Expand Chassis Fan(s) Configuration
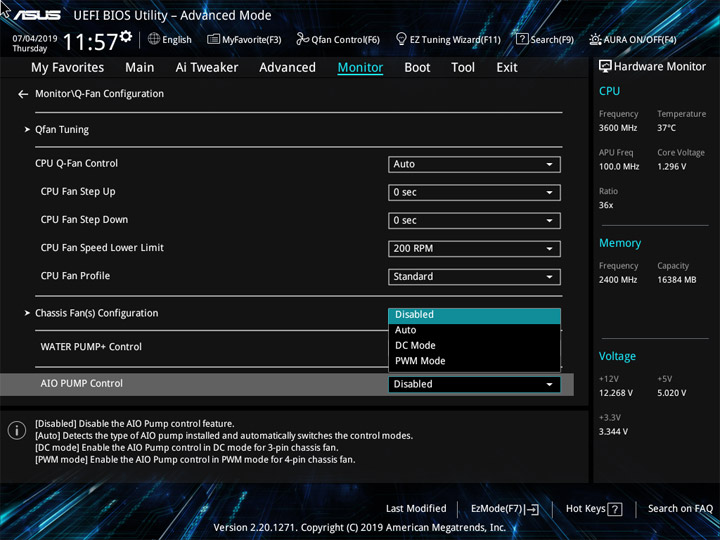The height and width of the screenshot is (540, 720). pyautogui.click(x=96, y=313)
